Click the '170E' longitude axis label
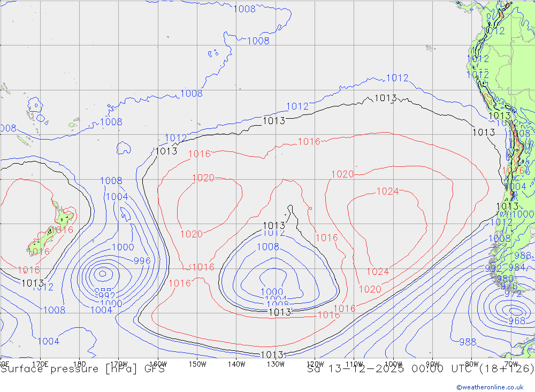535x392 pixels. pyautogui.click(x=40, y=364)
